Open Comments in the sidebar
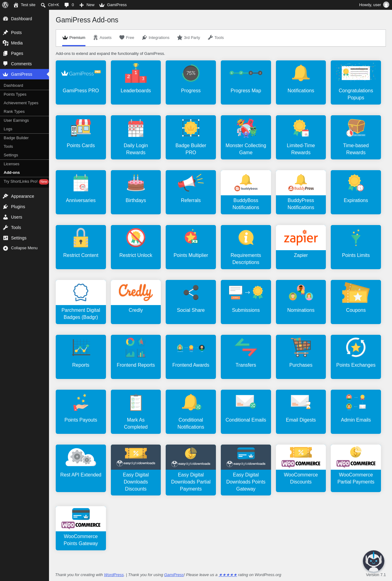 point(24,64)
